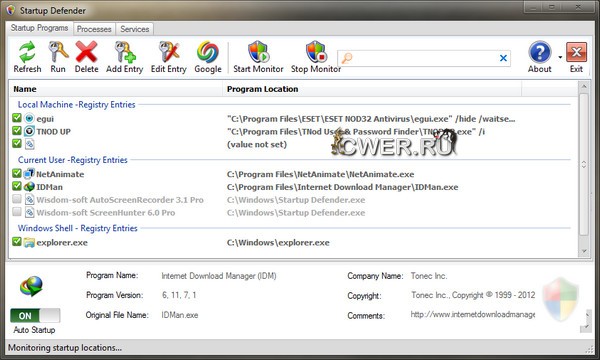Click the egui entry icon
The height and width of the screenshot is (360, 600).
click(29, 118)
